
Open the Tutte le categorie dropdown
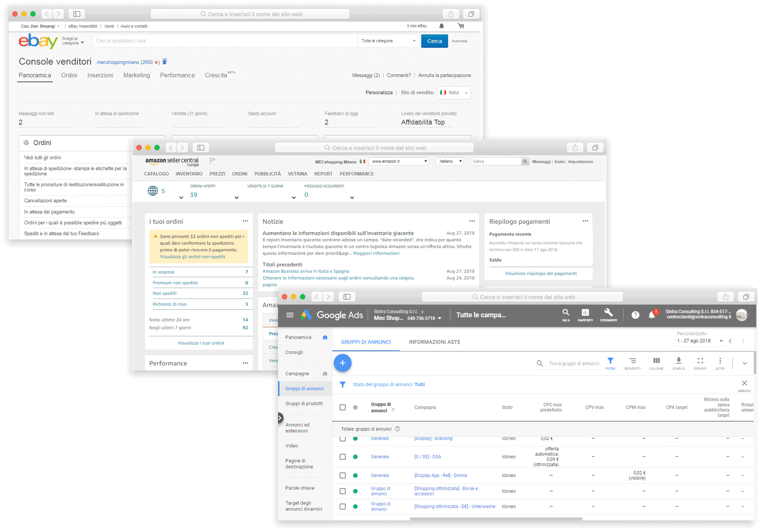click(x=388, y=41)
